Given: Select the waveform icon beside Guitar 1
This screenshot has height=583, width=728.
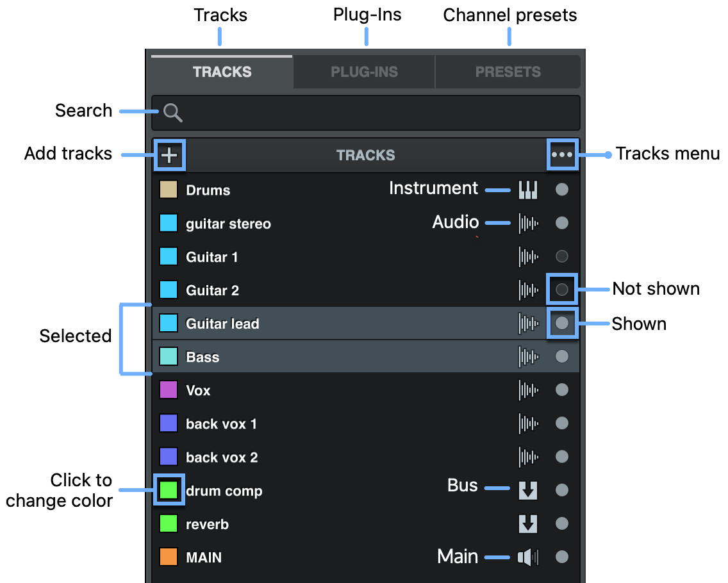Looking at the screenshot, I should tap(527, 256).
